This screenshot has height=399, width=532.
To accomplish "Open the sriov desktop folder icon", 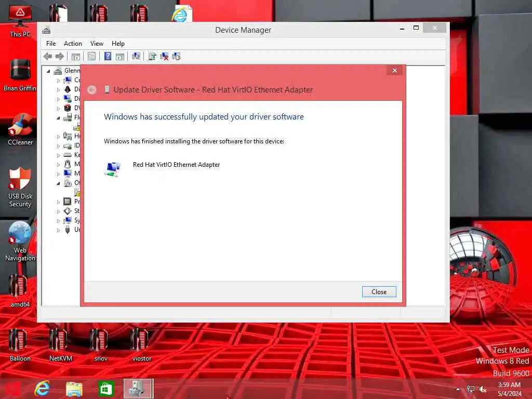I will tap(101, 345).
